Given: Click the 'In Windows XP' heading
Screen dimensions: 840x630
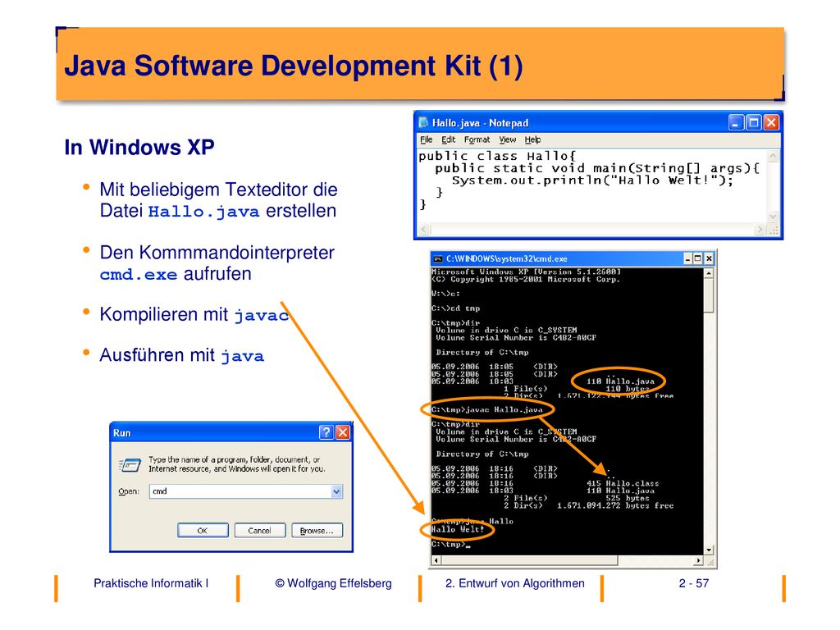Looking at the screenshot, I should (x=139, y=148).
